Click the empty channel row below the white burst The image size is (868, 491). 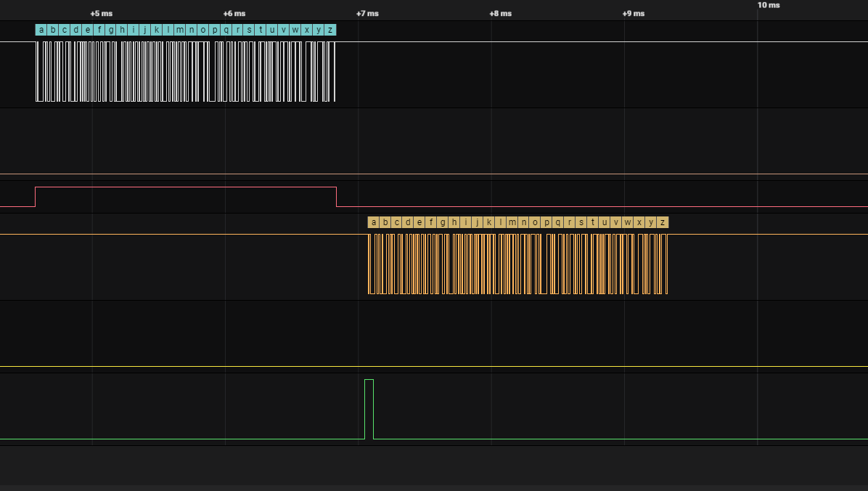(218, 142)
